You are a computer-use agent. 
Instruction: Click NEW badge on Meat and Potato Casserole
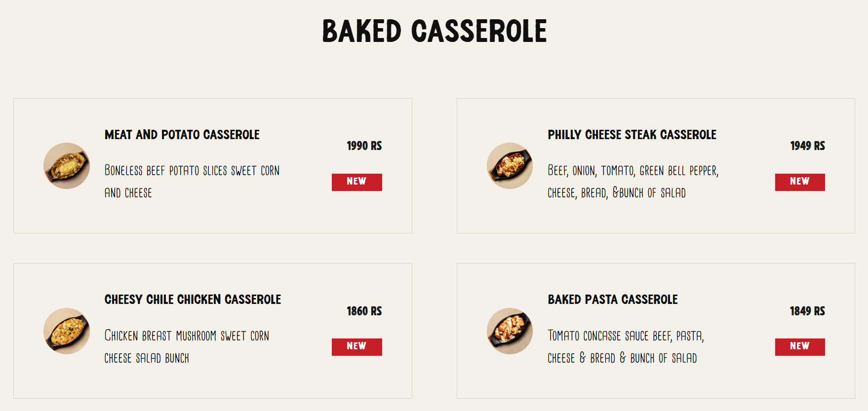click(357, 182)
